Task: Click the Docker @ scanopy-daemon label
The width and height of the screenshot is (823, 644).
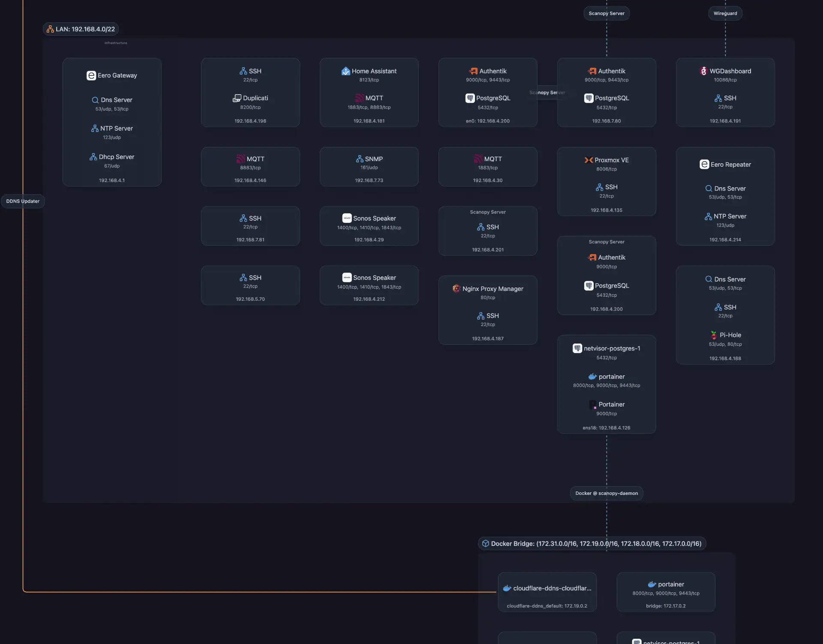Action: click(x=606, y=493)
